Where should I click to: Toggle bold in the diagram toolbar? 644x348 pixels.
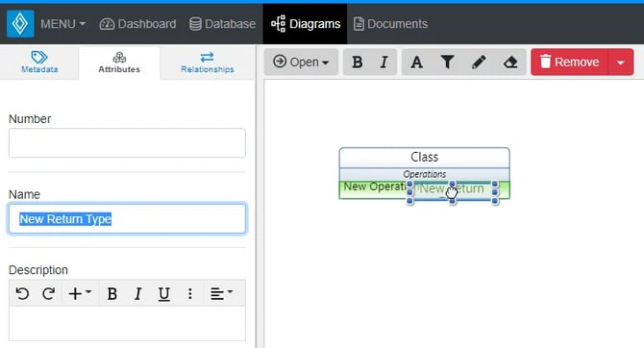point(358,62)
